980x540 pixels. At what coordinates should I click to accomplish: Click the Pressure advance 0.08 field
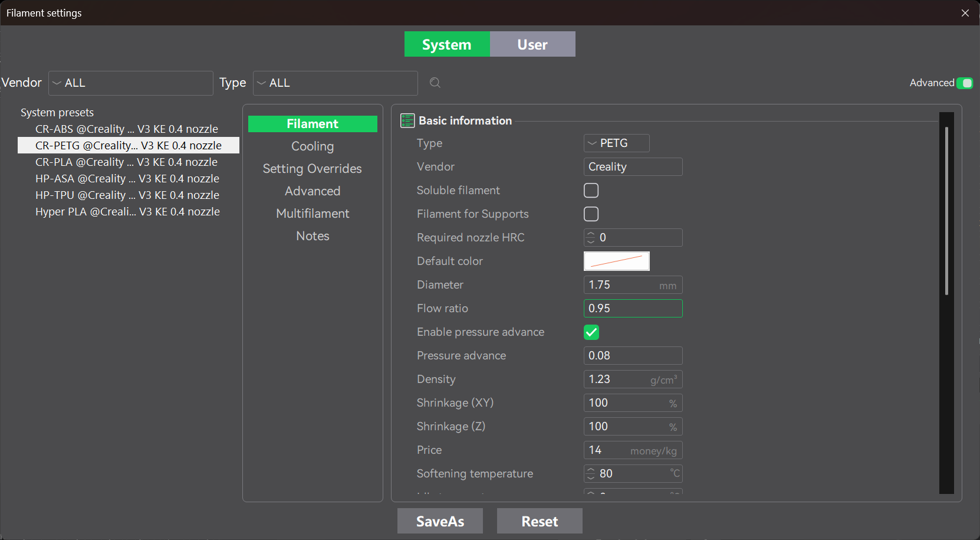tap(633, 355)
